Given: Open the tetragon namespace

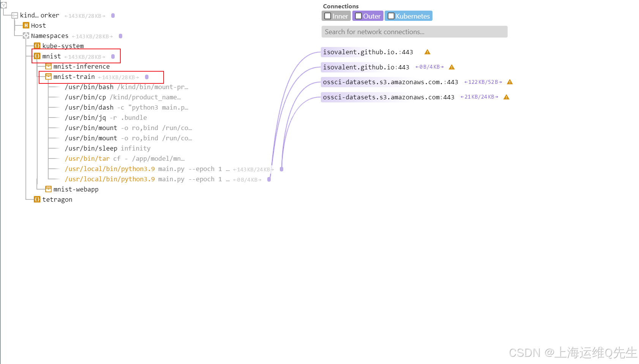Looking at the screenshot, I should 57,199.
